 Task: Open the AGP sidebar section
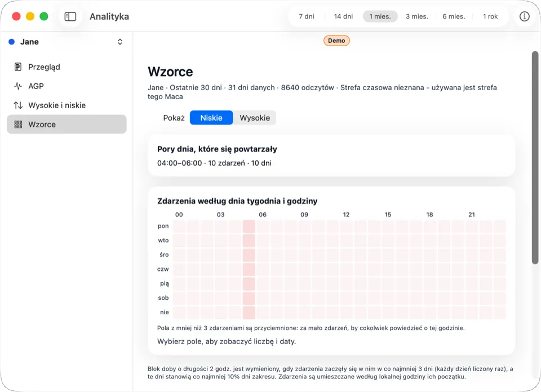(x=66, y=86)
